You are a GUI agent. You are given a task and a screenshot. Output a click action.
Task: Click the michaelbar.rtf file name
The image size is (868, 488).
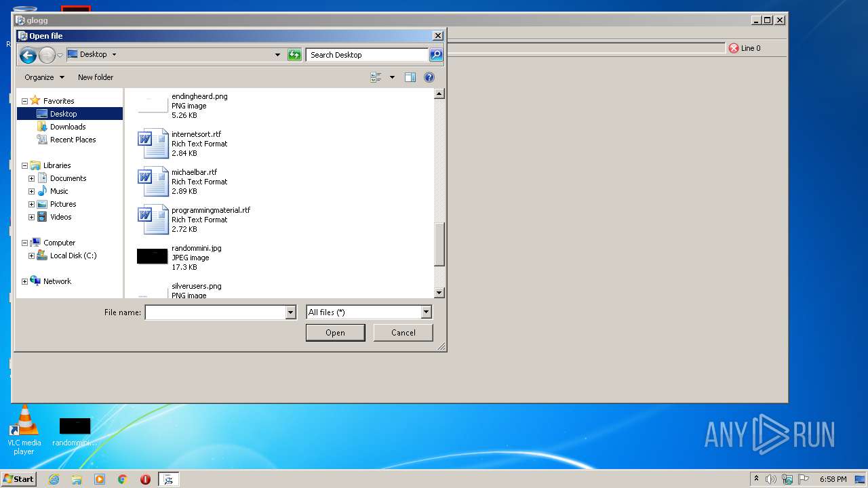point(195,172)
